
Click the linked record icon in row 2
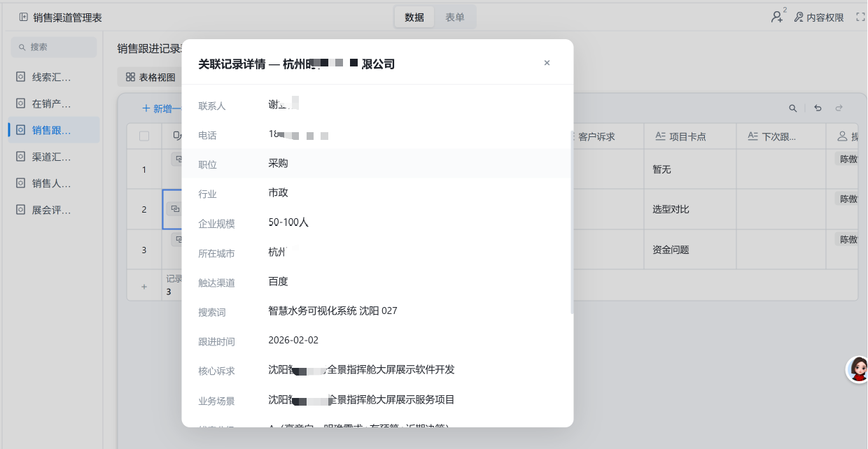click(x=175, y=208)
